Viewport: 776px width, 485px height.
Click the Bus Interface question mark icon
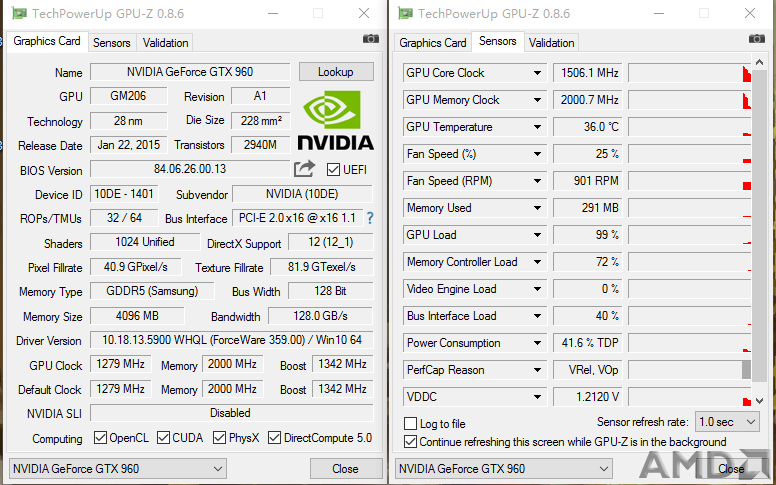pos(370,218)
